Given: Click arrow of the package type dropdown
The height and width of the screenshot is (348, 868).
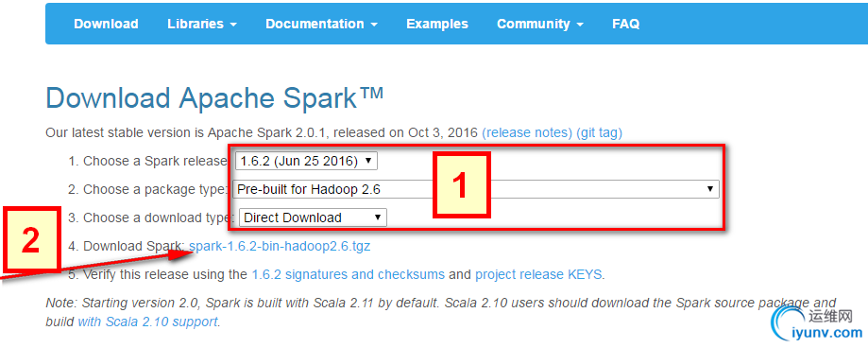Looking at the screenshot, I should point(710,189).
